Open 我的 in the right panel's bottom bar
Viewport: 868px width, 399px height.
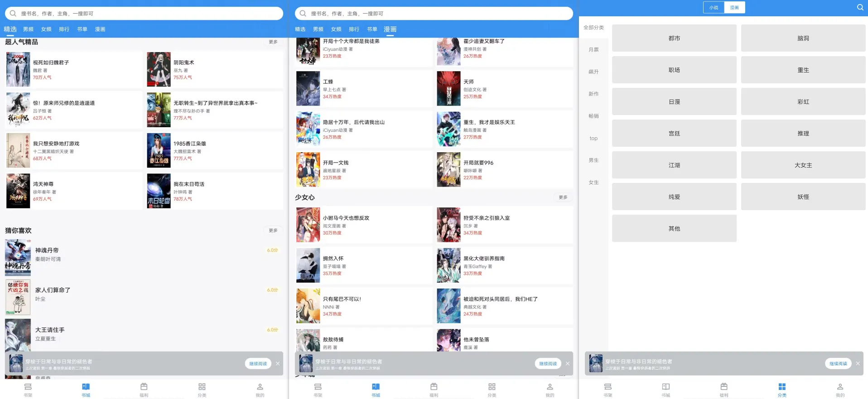[840, 389]
